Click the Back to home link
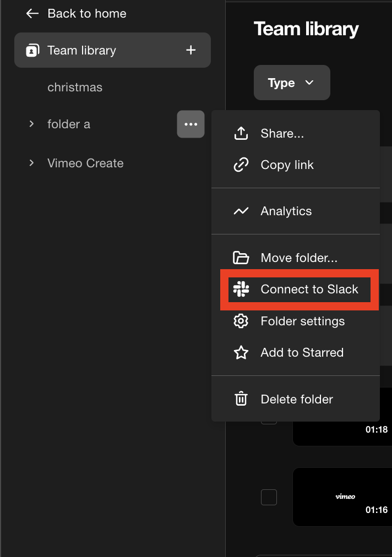392x557 pixels. (x=86, y=14)
